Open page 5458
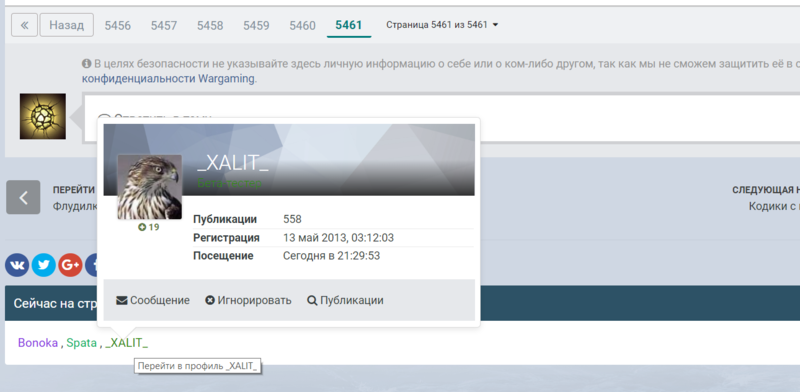 pyautogui.click(x=210, y=25)
